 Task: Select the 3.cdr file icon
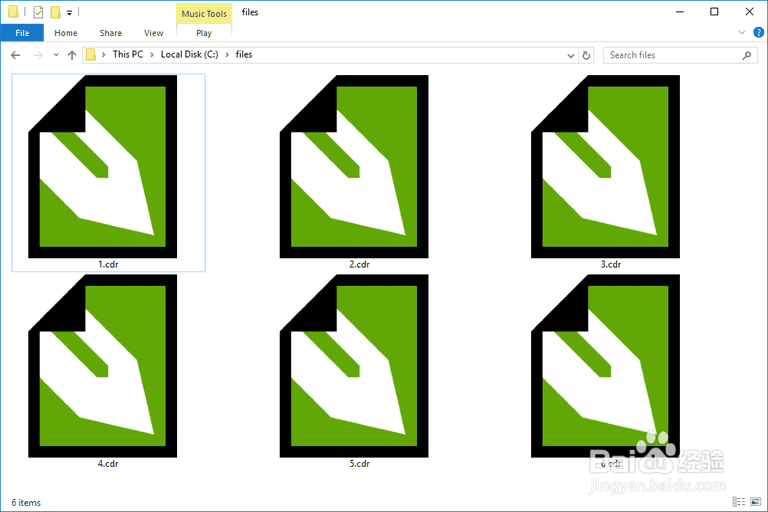605,167
